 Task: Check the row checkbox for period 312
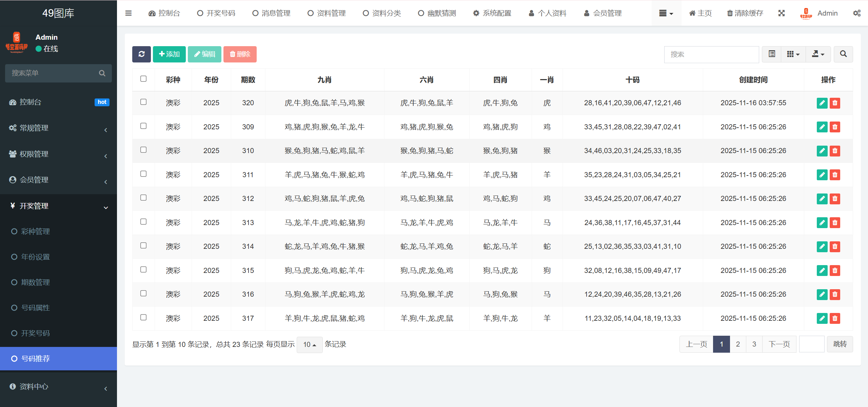(x=143, y=198)
